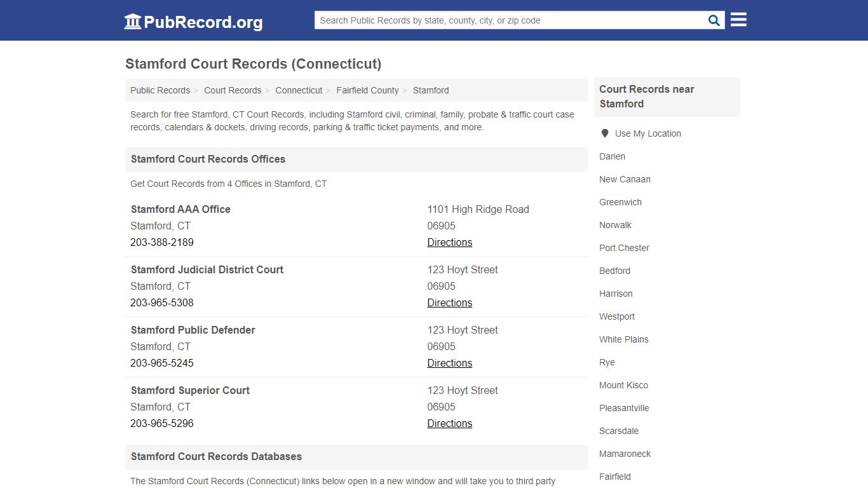Viewport: 868px width, 488px height.
Task: Get Directions for Stamford Superior Court
Action: click(449, 423)
